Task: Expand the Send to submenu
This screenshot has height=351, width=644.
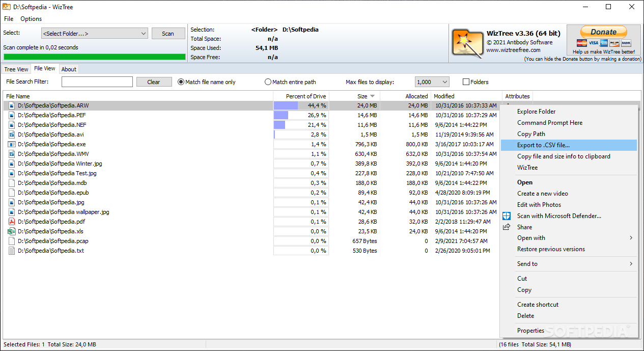Action: point(569,264)
